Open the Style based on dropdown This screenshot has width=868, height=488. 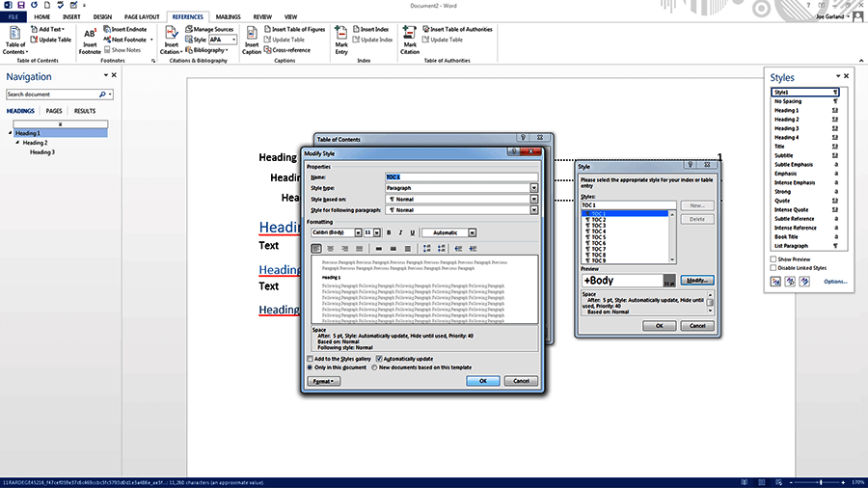(533, 200)
